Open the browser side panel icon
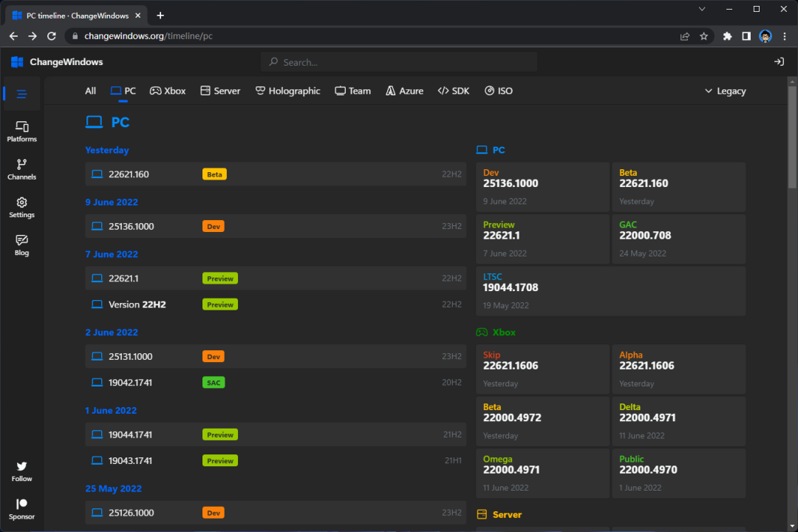The image size is (798, 532). [746, 36]
